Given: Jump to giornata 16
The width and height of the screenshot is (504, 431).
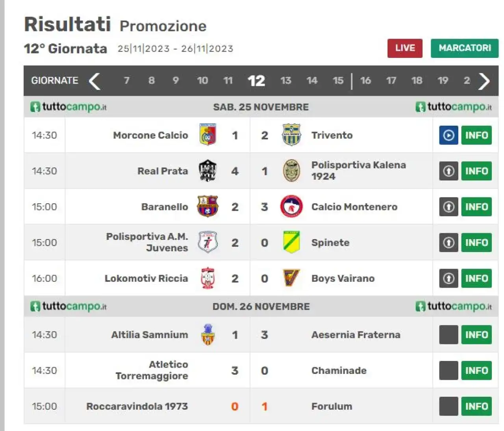Looking at the screenshot, I should (365, 81).
